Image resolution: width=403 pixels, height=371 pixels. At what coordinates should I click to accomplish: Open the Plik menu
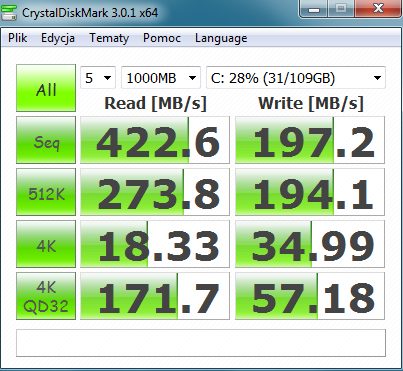pos(18,38)
